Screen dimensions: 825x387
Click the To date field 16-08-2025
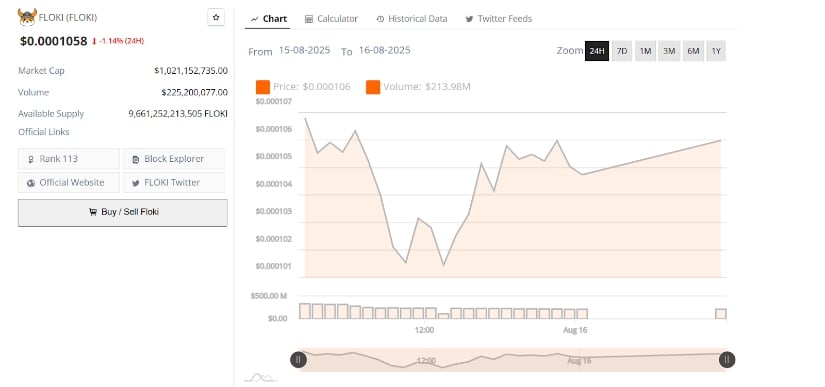385,50
